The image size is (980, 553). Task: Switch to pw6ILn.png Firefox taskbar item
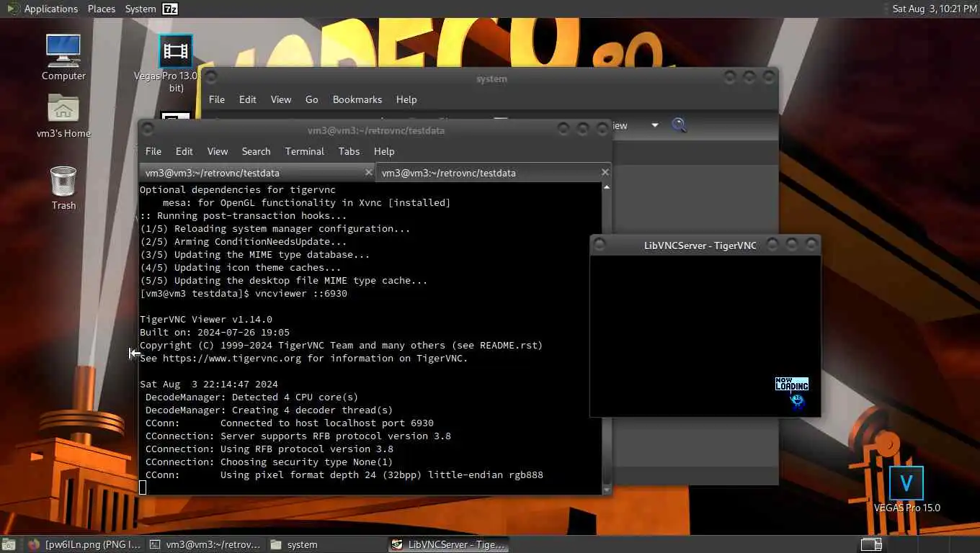point(84,544)
